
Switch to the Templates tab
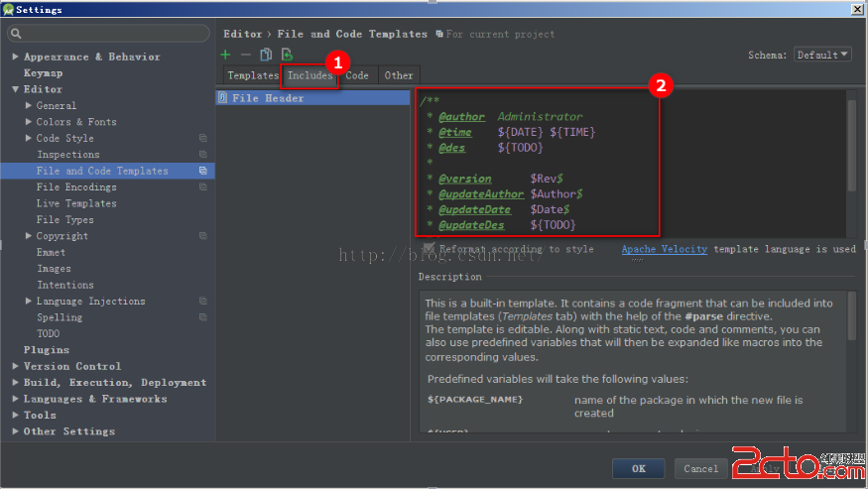pyautogui.click(x=252, y=75)
